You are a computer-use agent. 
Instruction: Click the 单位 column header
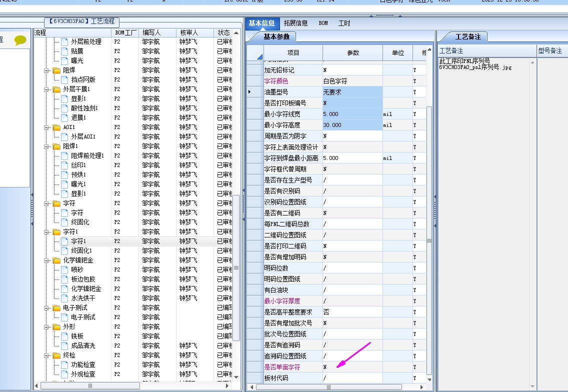tap(397, 53)
